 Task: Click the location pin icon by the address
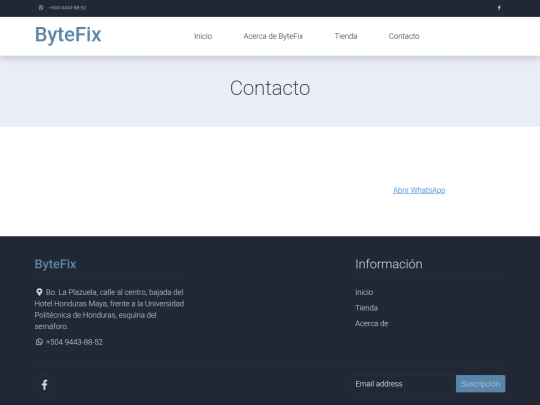[x=39, y=292]
